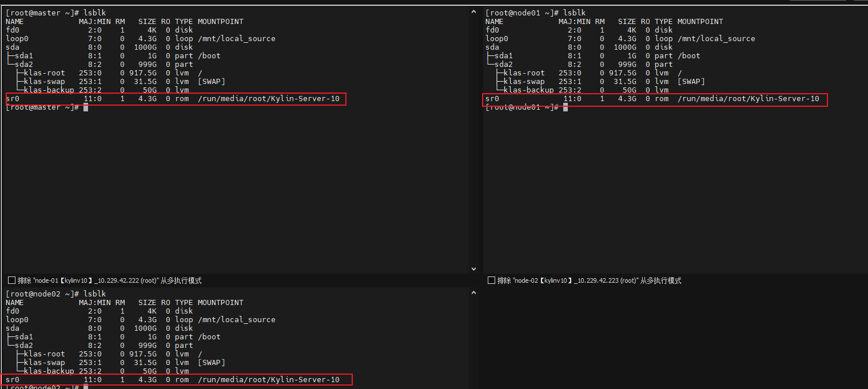Click the MOUNTPOINT header in master pane
Screen dimensions: 868x389
[221, 21]
